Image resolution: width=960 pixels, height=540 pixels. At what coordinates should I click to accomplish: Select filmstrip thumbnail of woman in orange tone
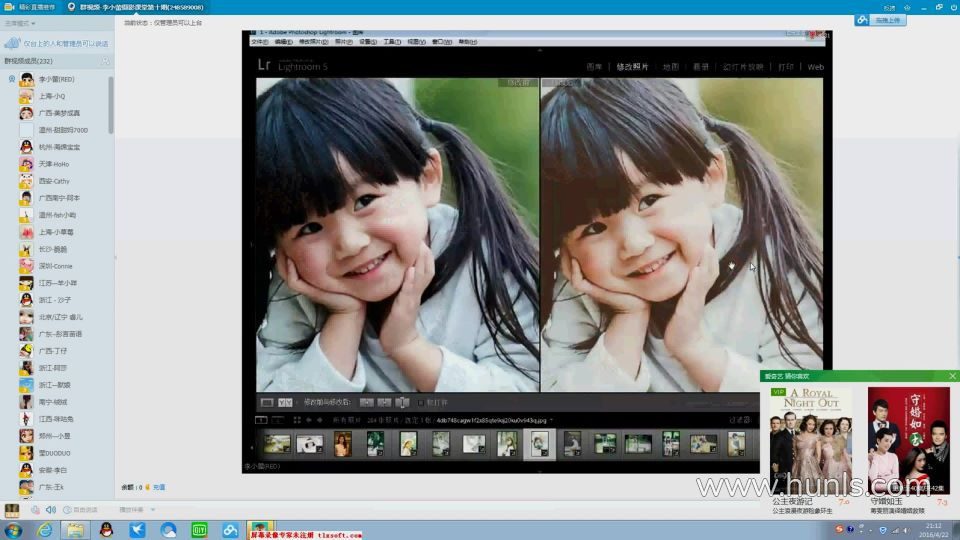[x=342, y=444]
